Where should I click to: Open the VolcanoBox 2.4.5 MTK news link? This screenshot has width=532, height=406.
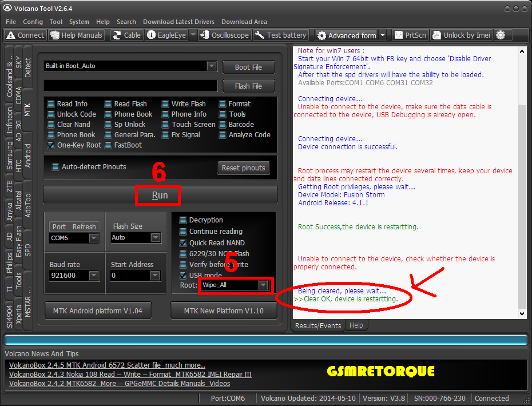(107, 365)
